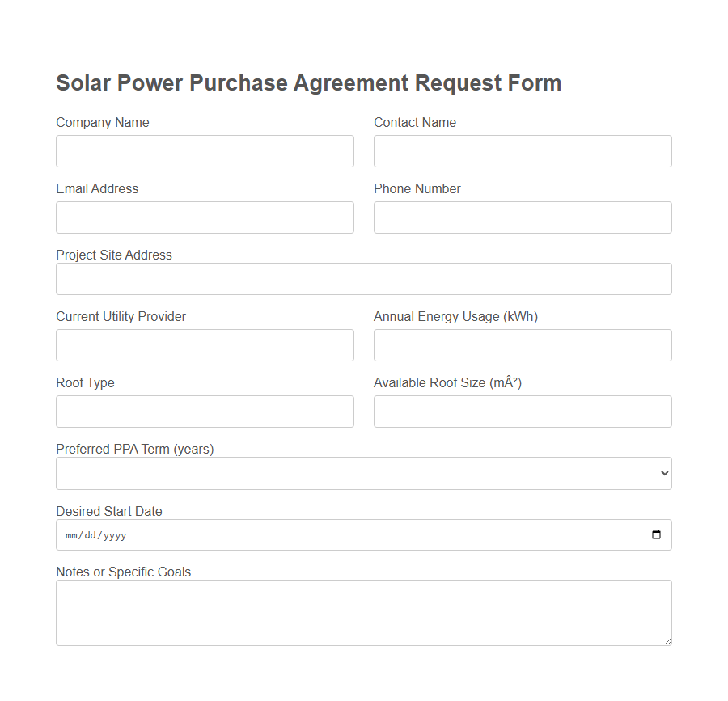
Task: Click the Project Site Address field
Action: tap(364, 279)
